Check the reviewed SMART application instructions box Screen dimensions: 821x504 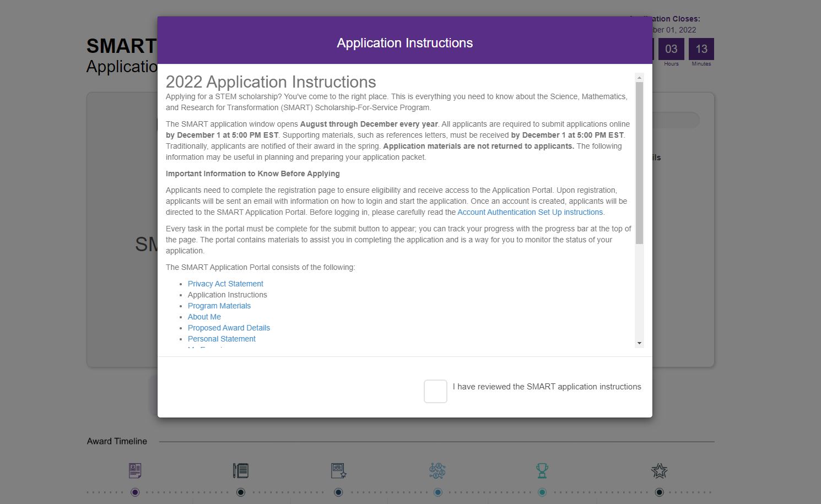pyautogui.click(x=435, y=391)
